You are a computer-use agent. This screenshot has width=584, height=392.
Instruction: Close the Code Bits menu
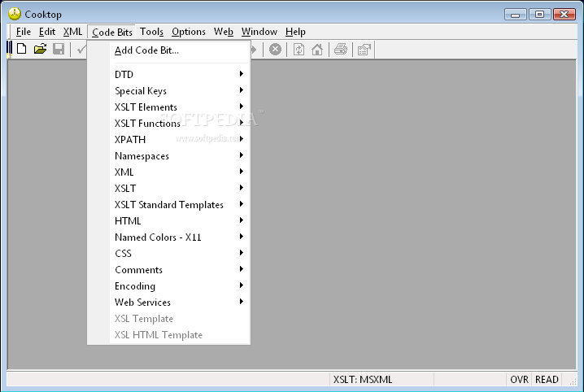111,32
